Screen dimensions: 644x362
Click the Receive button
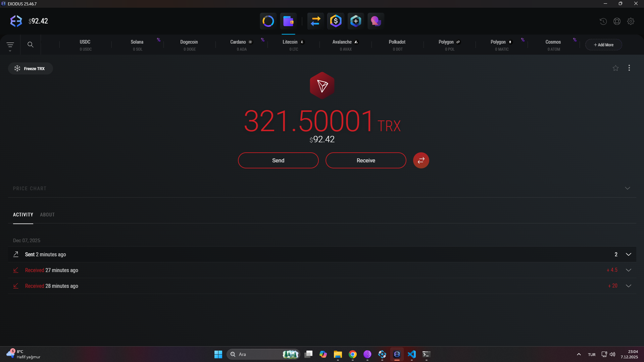coord(366,160)
